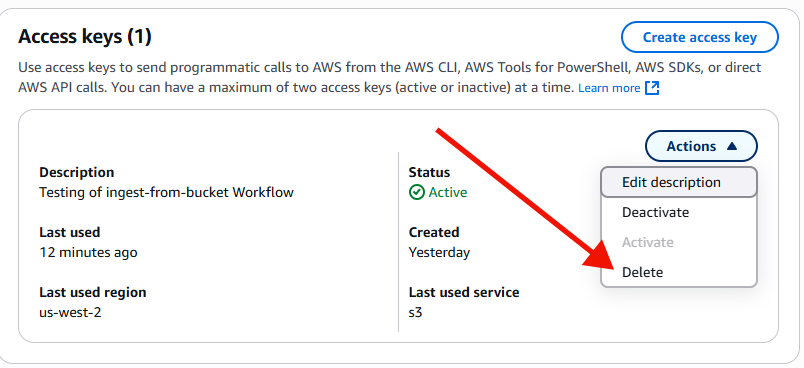Click the Access keys (1) heading
Image resolution: width=804 pixels, height=368 pixels.
[x=85, y=37]
